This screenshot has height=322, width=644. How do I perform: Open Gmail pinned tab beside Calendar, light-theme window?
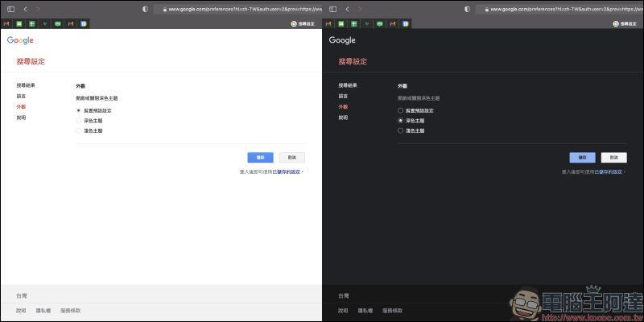(x=71, y=24)
